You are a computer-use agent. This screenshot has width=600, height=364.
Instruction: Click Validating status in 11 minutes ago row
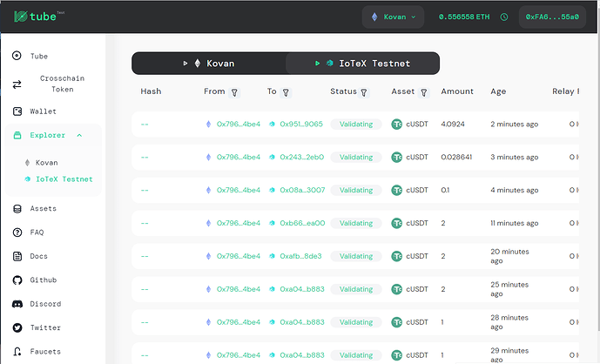tap(356, 223)
